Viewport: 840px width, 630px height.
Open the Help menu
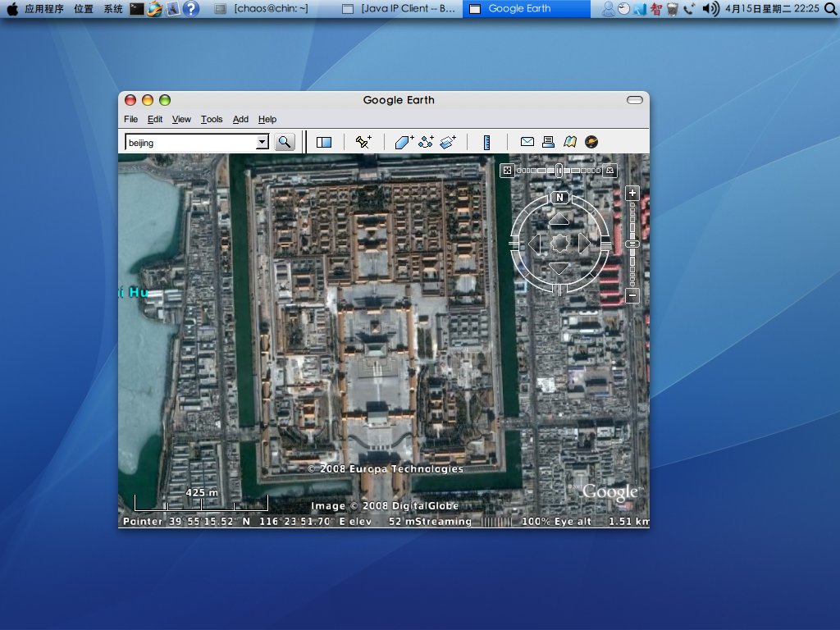click(267, 119)
